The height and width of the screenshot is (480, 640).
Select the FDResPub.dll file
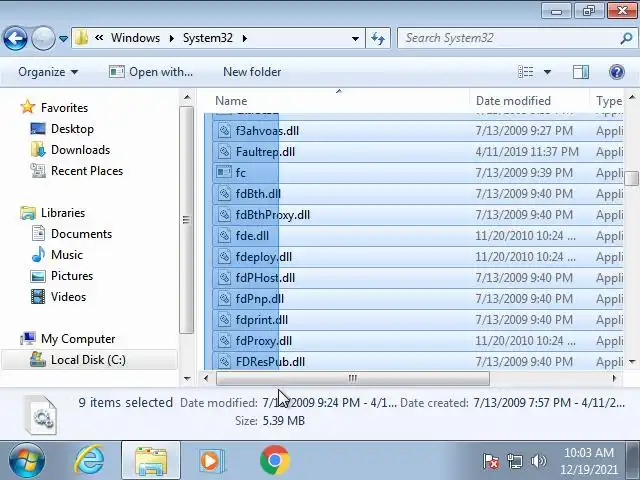[418, 362]
